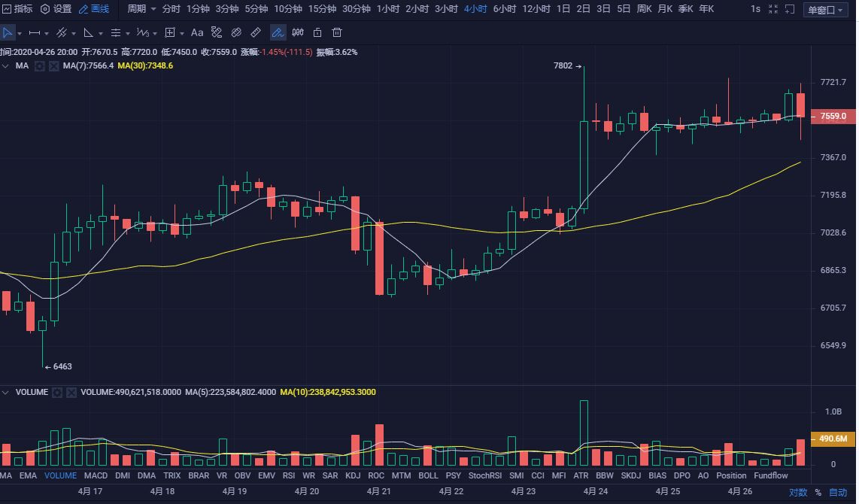Screen dimensions: 859x504
Task: Click the lock drawings icon
Action: point(317,33)
